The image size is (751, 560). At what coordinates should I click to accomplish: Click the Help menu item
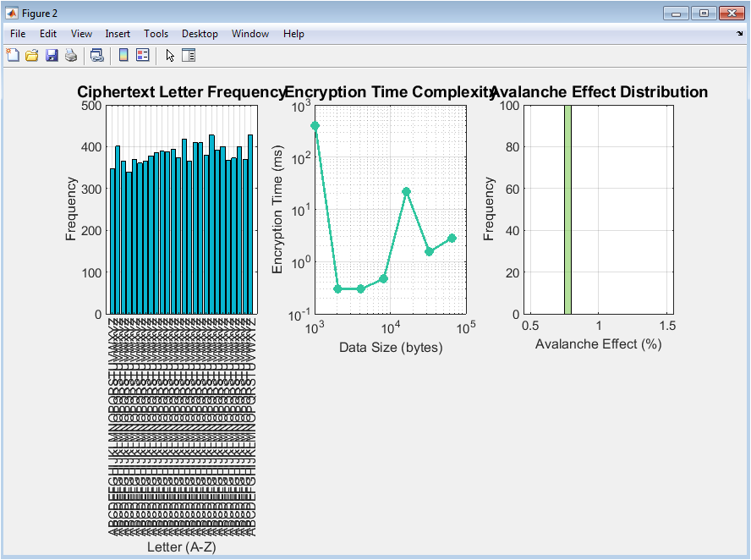pyautogui.click(x=293, y=34)
